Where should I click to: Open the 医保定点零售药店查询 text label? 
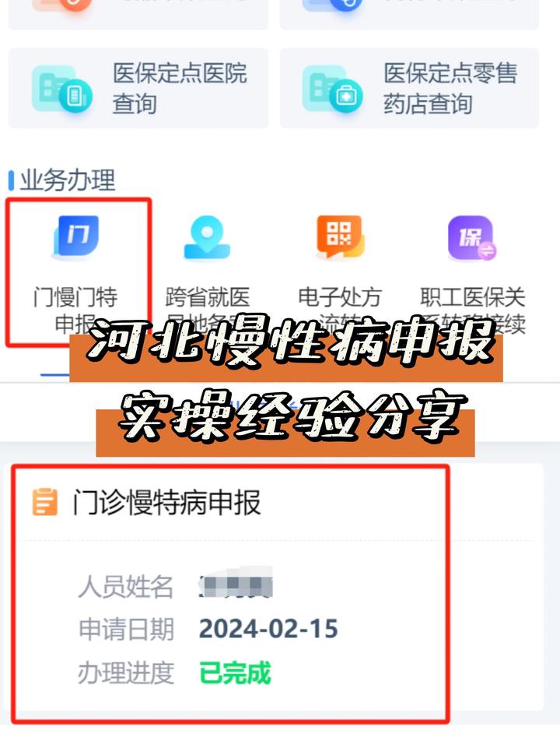450,89
